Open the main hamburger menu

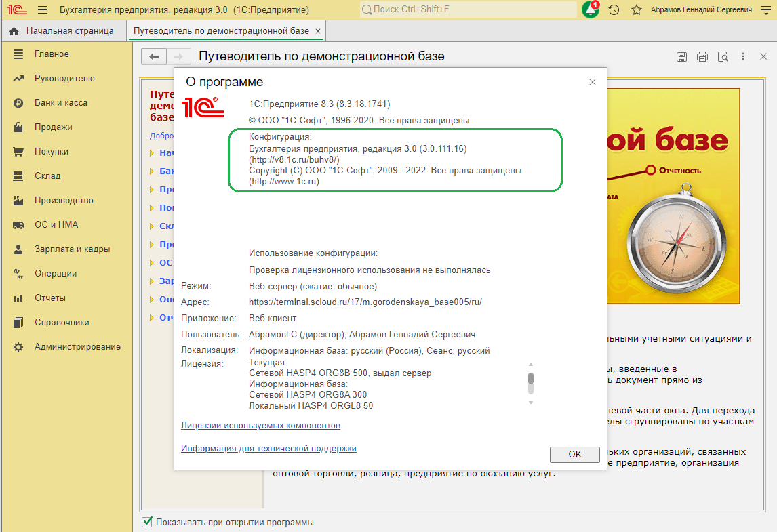click(x=43, y=10)
